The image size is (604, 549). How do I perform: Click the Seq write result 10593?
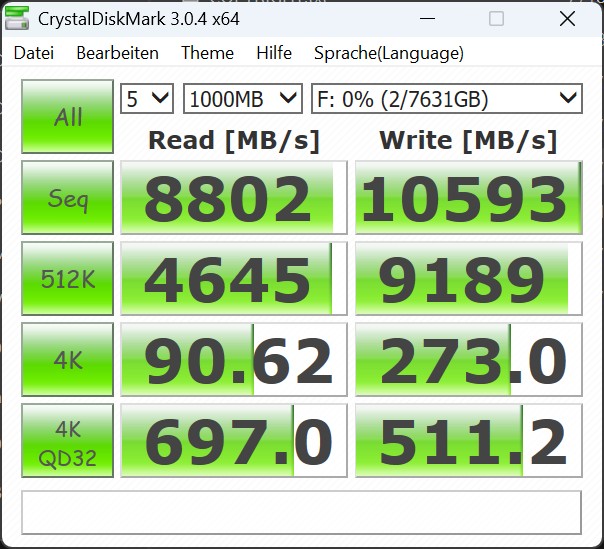tap(467, 198)
